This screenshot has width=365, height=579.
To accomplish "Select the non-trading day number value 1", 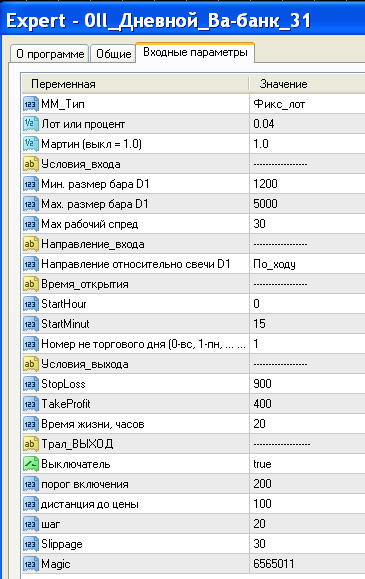I will (x=256, y=344).
